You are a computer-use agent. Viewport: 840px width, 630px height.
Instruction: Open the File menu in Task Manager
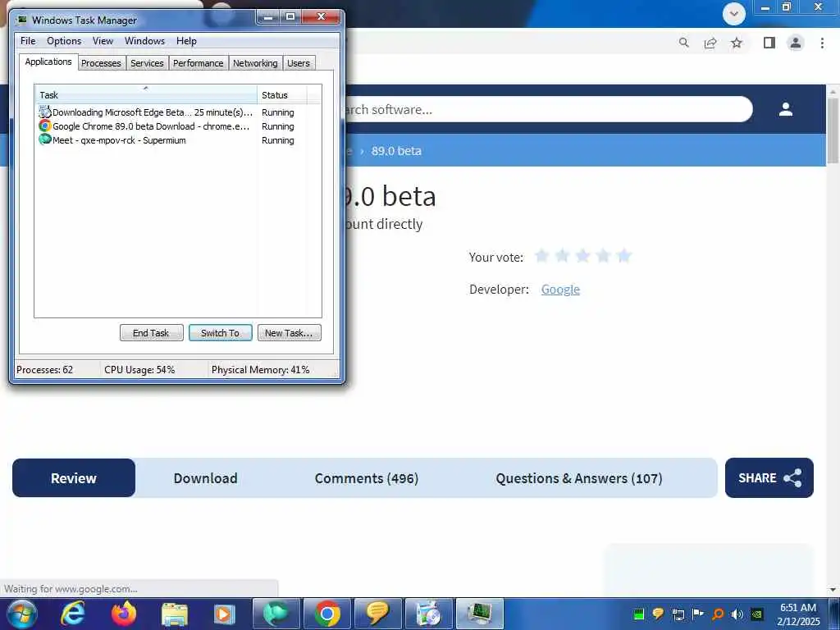click(x=28, y=41)
